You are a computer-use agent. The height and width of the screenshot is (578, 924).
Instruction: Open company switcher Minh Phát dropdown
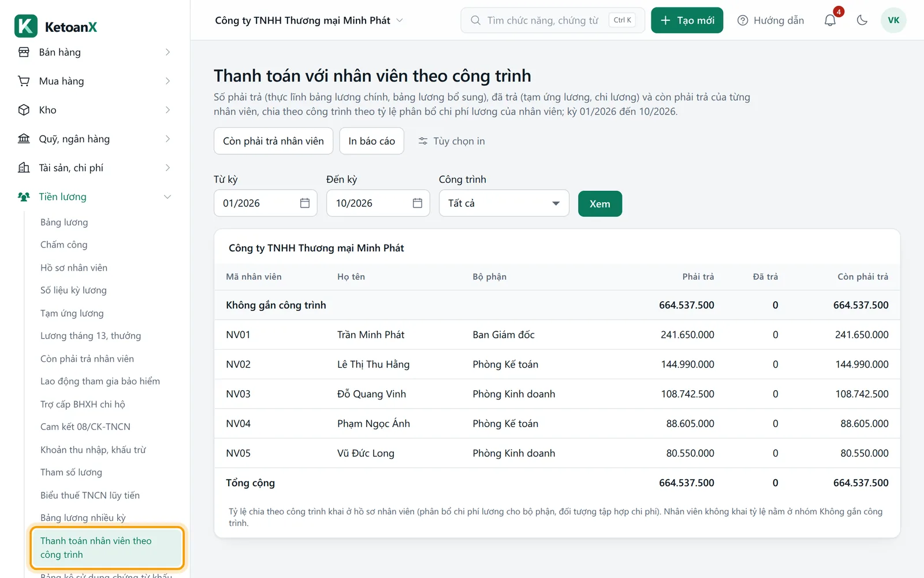[309, 20]
